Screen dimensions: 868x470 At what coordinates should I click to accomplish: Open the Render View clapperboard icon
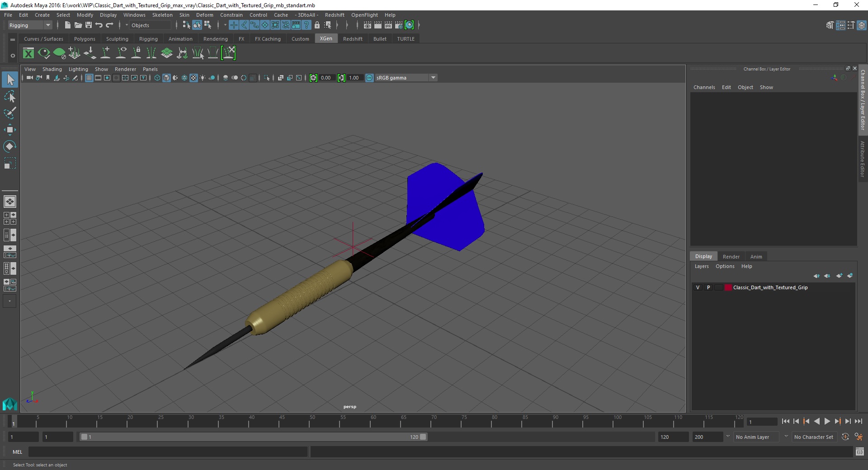(368, 25)
